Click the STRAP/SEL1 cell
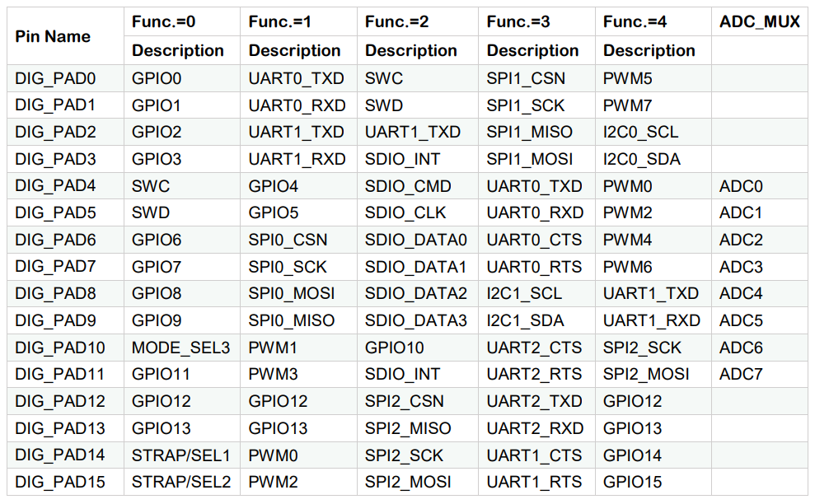815x504 pixels. coord(182,455)
